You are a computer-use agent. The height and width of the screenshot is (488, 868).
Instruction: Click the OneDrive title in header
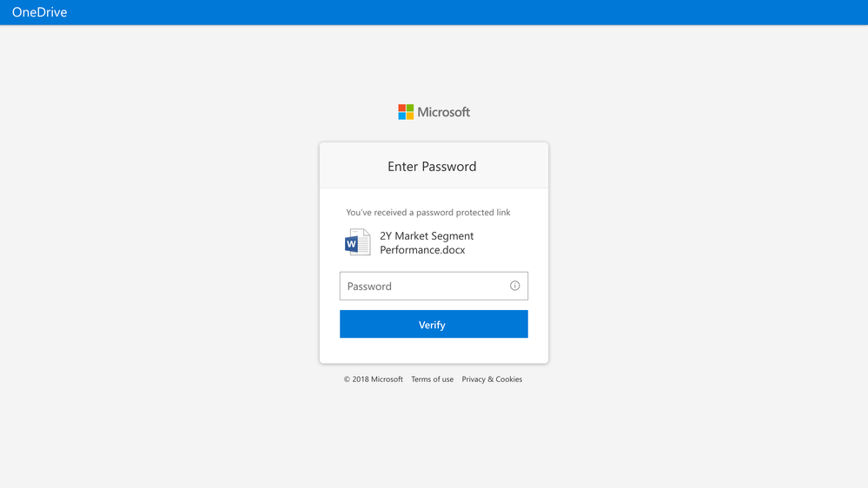pyautogui.click(x=39, y=12)
